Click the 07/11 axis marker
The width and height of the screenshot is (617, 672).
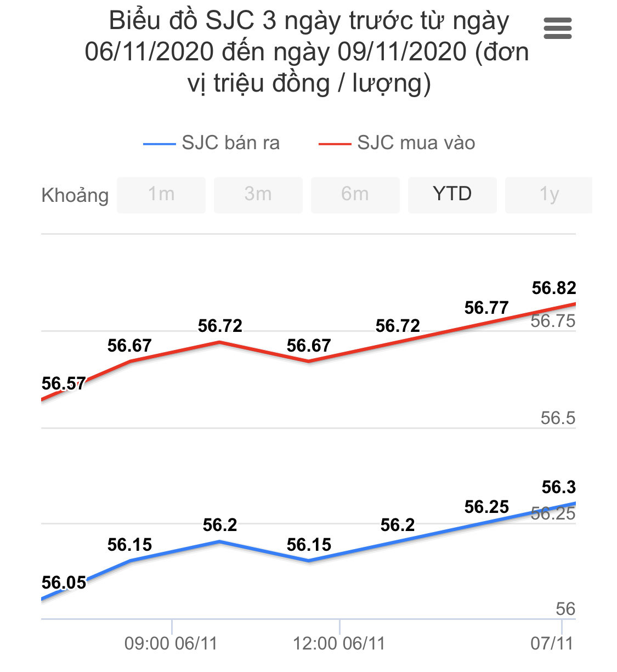[x=552, y=643]
